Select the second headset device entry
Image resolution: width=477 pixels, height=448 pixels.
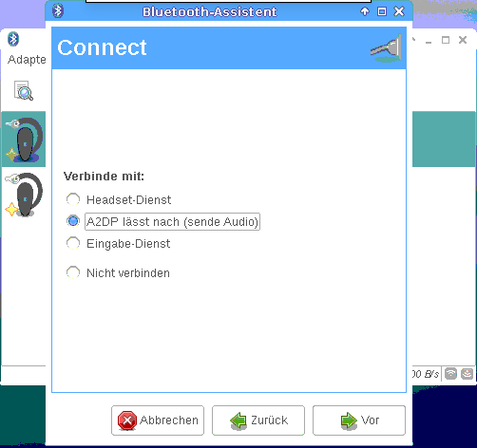click(24, 195)
